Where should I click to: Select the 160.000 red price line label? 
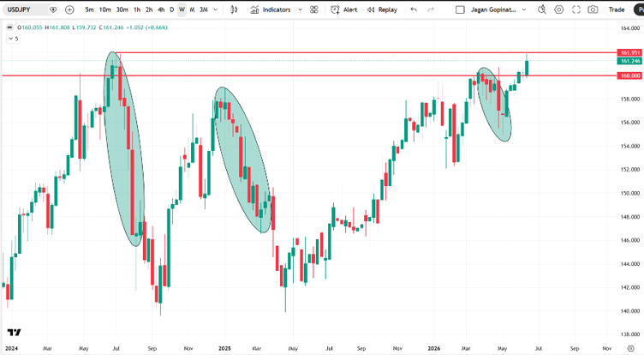tap(629, 75)
